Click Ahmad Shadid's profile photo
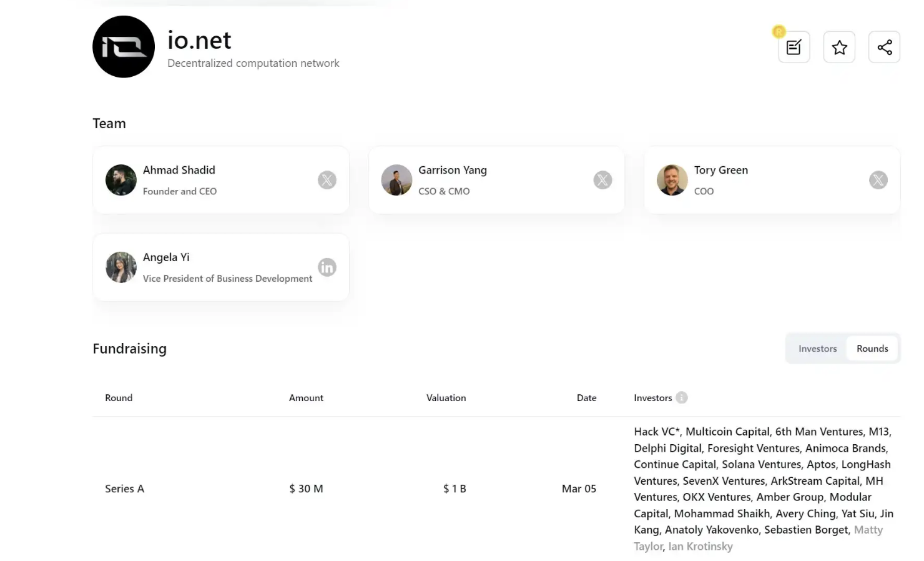 [121, 180]
